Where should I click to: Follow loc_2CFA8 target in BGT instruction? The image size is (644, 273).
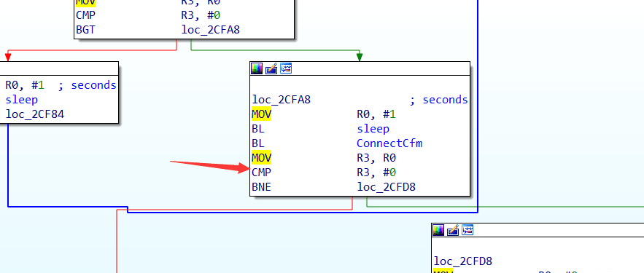click(211, 30)
